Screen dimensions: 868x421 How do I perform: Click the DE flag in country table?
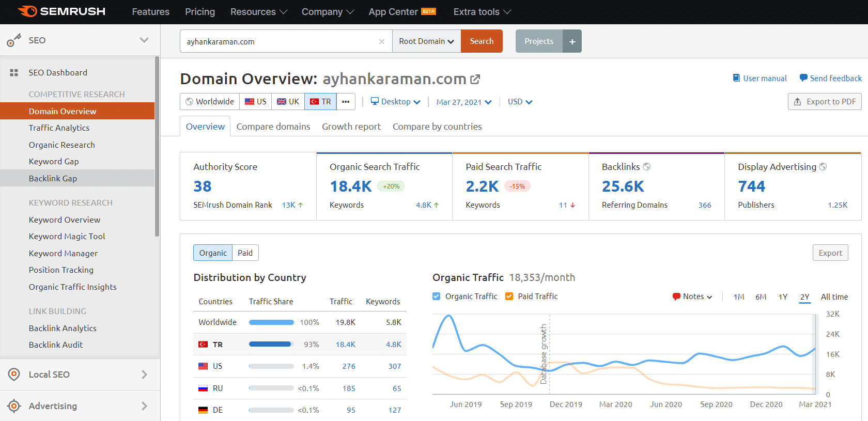click(x=203, y=410)
